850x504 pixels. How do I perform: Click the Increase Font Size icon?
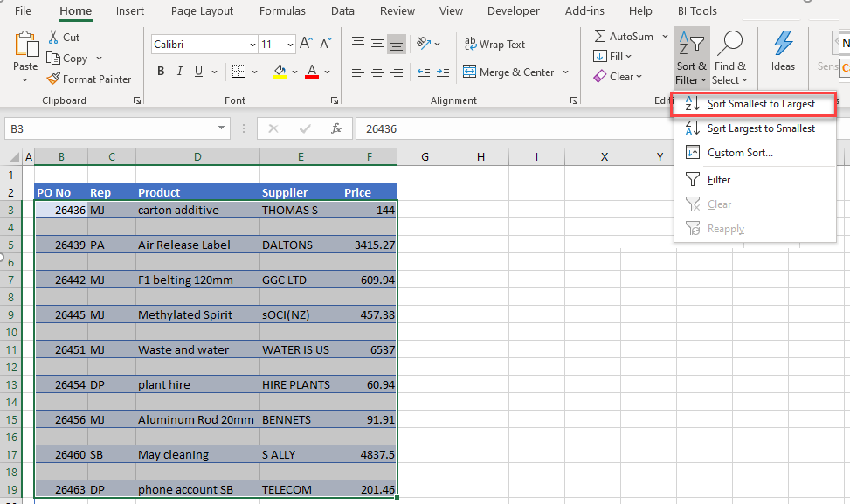click(305, 44)
